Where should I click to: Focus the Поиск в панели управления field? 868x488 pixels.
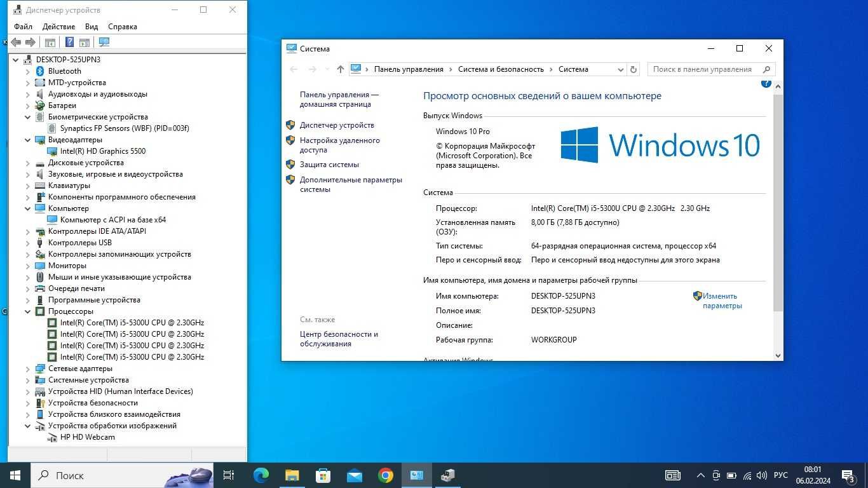click(711, 69)
